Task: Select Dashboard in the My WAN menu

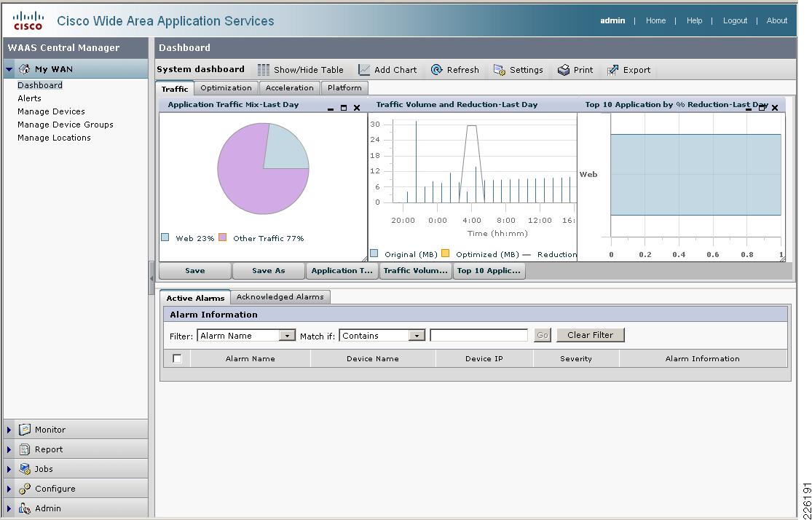Action: [40, 85]
